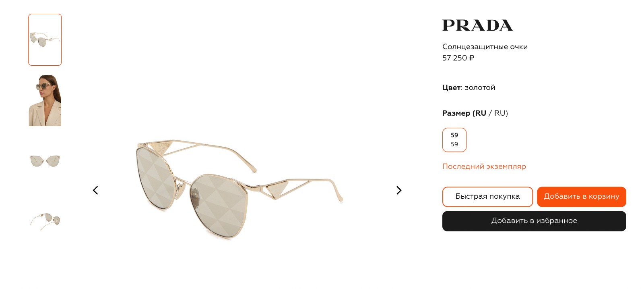
Task: Click the PRADA brand logo
Action: [477, 25]
